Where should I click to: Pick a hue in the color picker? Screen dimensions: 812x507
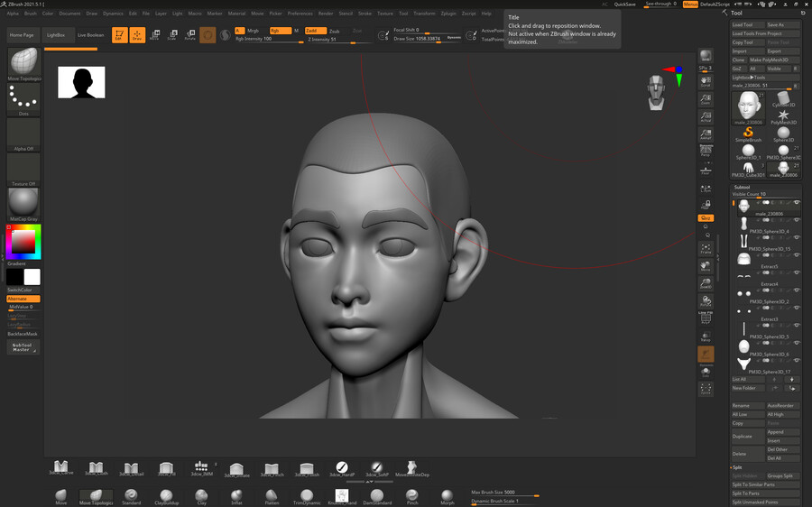click(x=23, y=242)
